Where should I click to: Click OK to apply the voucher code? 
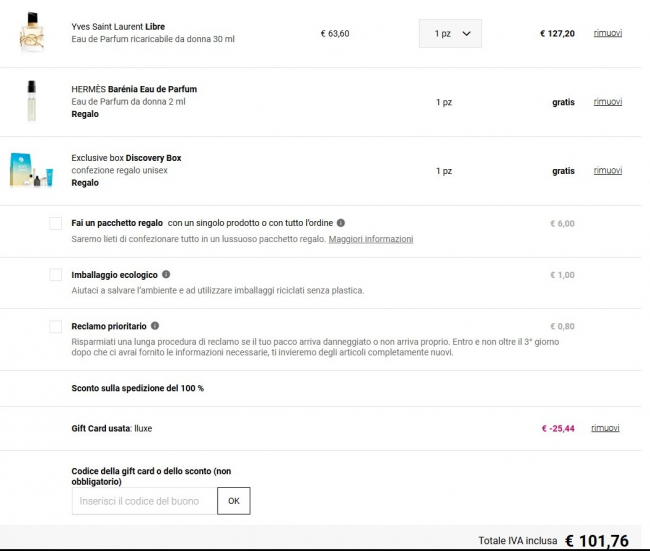tap(234, 501)
